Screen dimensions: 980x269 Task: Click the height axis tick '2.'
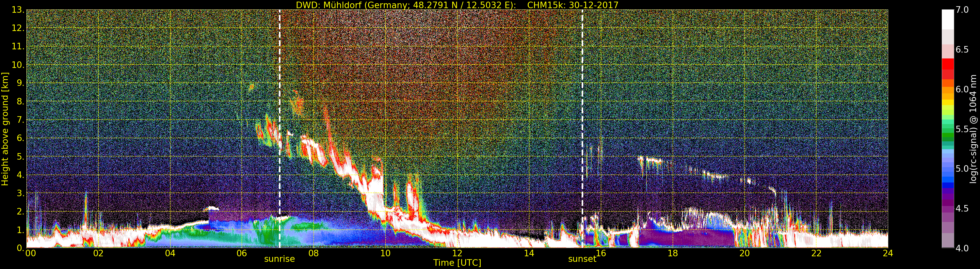[x=20, y=211]
